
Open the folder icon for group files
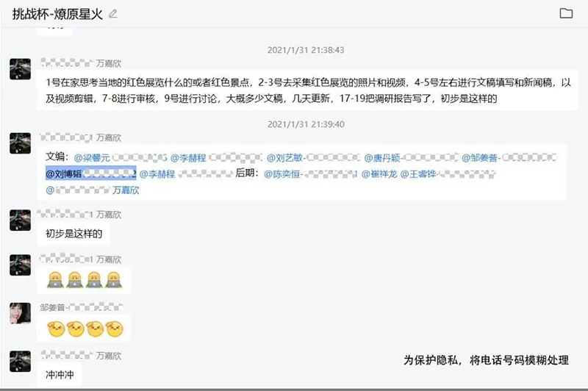pos(566,13)
